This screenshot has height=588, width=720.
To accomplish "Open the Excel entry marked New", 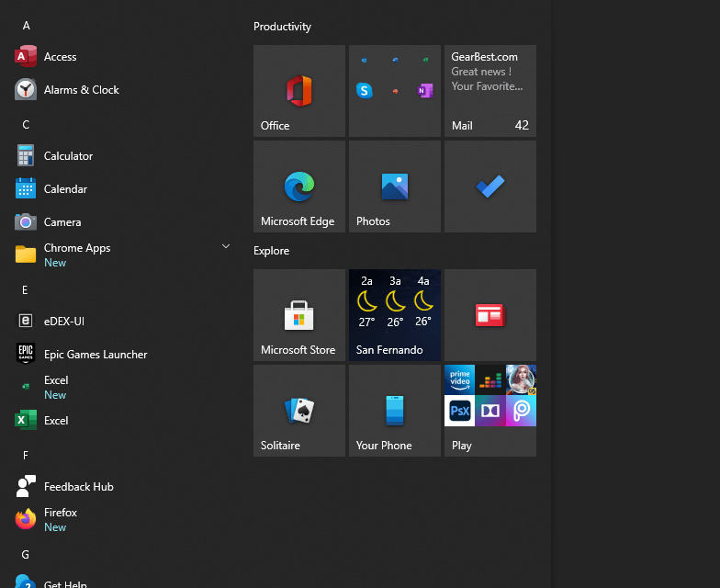I will 121,388.
